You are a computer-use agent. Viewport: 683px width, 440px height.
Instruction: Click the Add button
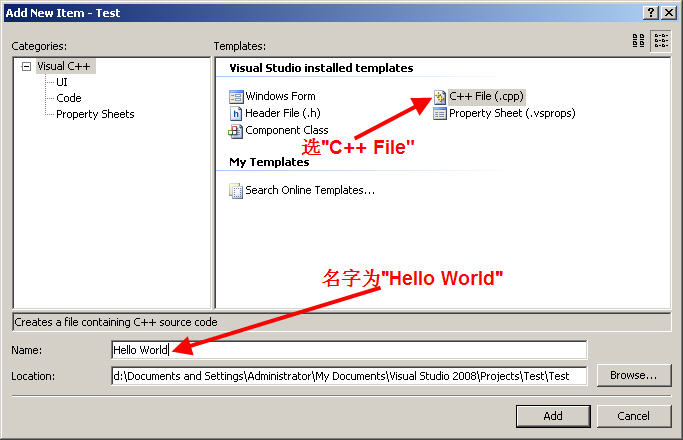tap(553, 416)
